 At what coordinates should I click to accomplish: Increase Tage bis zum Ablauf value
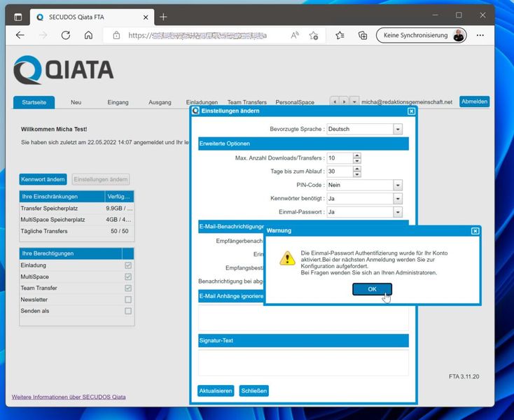pos(357,169)
